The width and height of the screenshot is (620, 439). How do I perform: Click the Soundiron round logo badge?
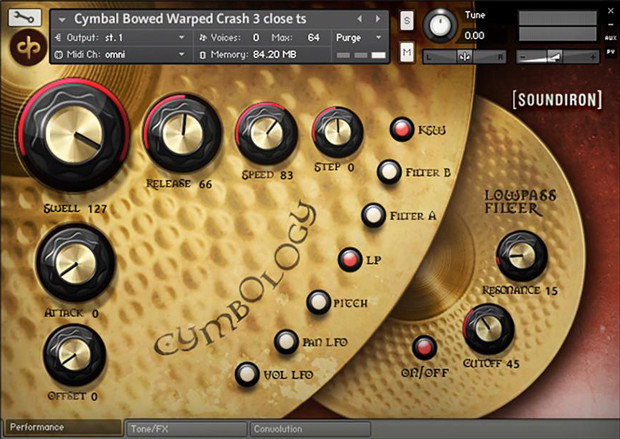tap(28, 47)
